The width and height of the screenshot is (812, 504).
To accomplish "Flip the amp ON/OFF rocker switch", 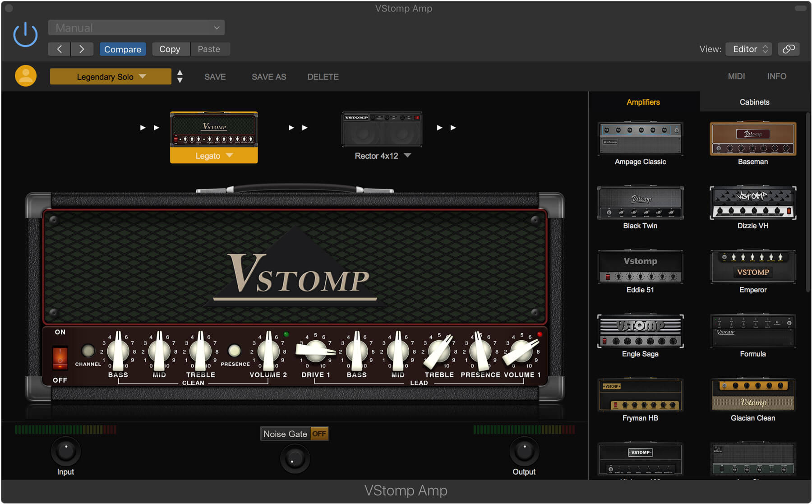I will pos(60,357).
